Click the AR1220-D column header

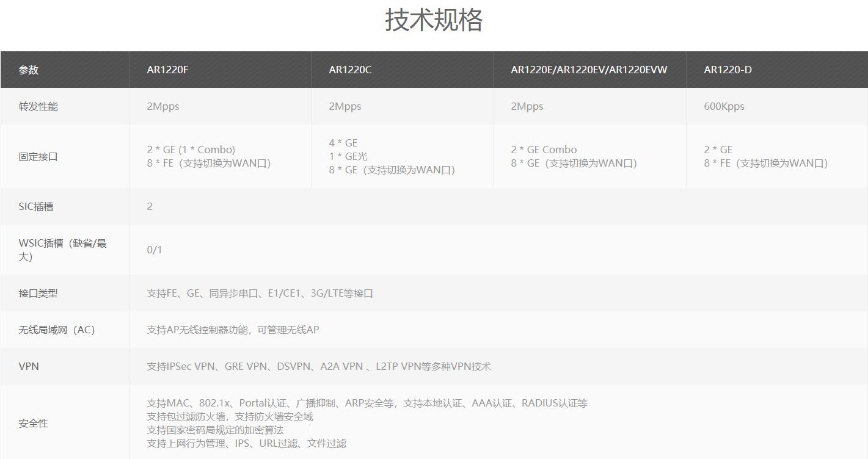[728, 70]
